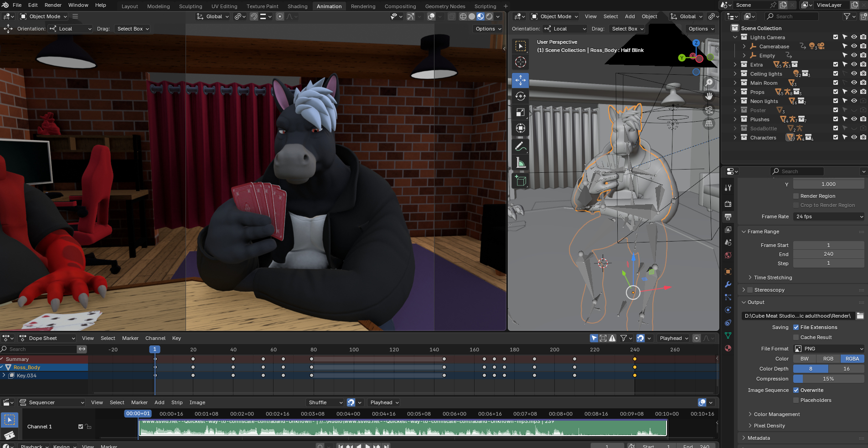The image size is (868, 448).
Task: Choose the Measure ruler tool
Action: (x=520, y=163)
